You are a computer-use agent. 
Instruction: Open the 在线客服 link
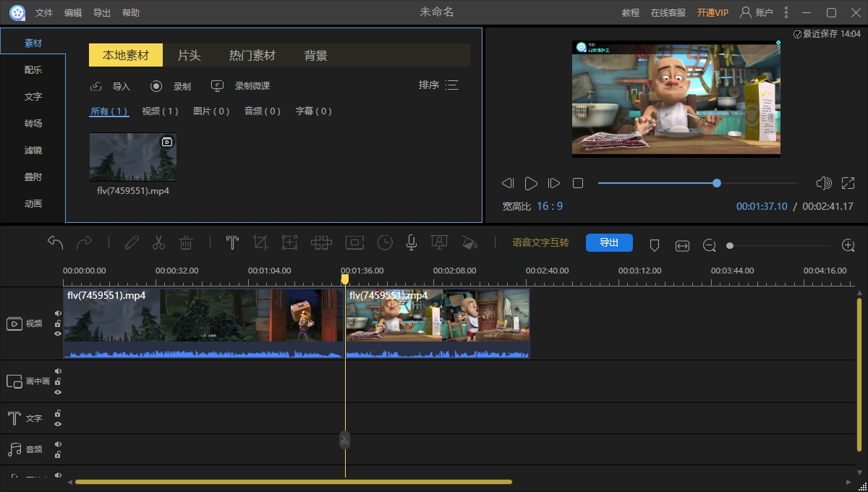tap(668, 13)
